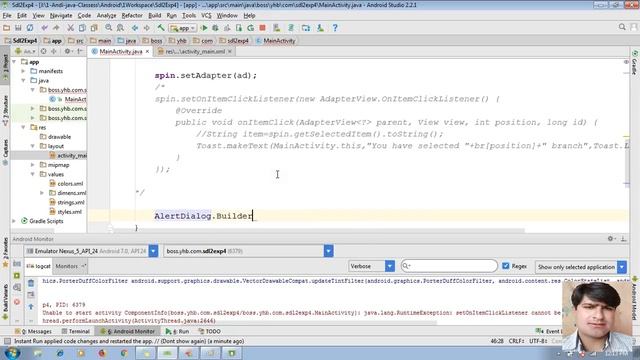Open the boss.yhb.com.sdl2exp4 process dropdown
The width and height of the screenshot is (640, 360).
329,251
